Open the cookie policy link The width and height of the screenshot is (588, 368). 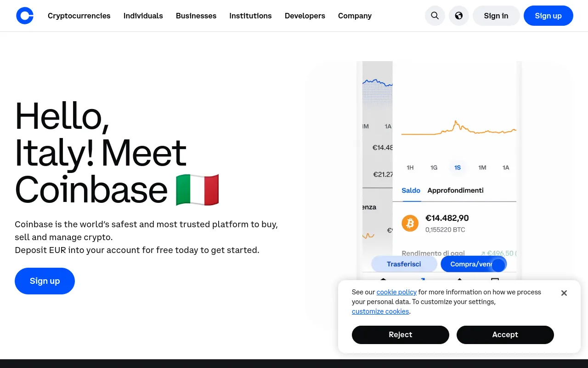pos(396,292)
